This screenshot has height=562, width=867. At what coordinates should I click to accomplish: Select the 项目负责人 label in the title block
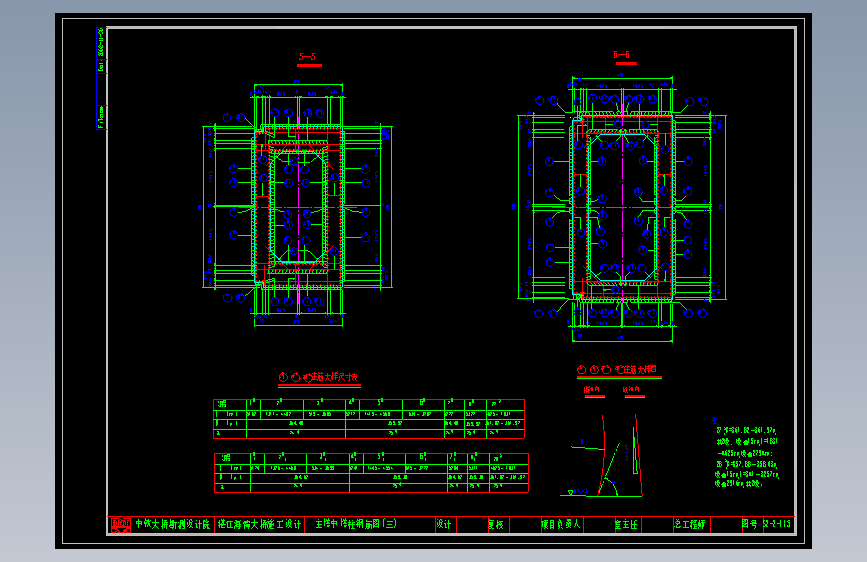(x=561, y=524)
